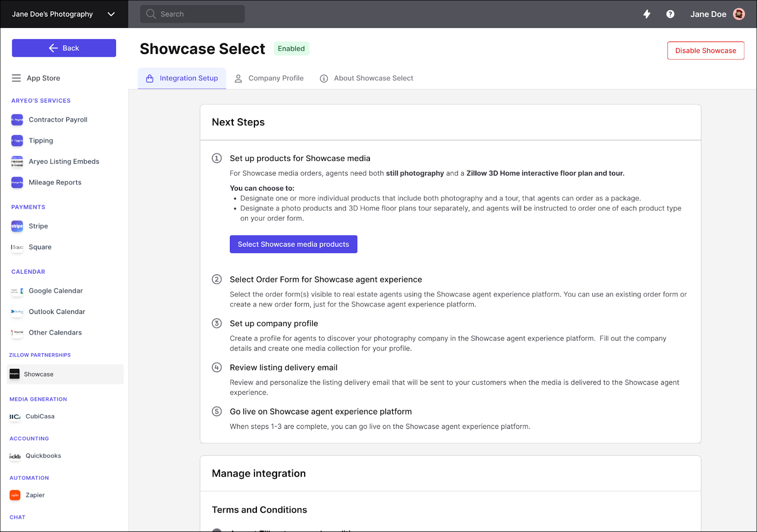Click the Enabled status badge

click(291, 49)
